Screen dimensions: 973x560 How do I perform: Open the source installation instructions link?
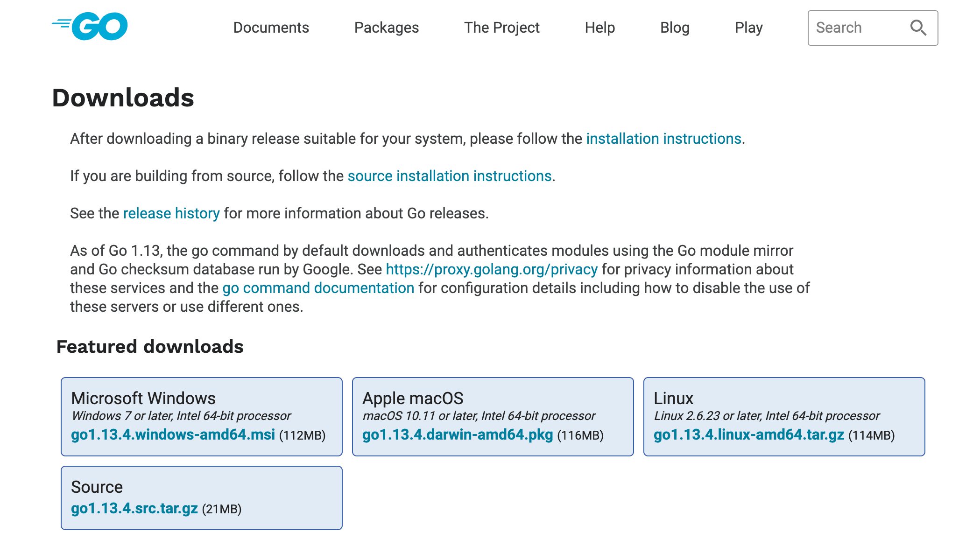tap(450, 176)
